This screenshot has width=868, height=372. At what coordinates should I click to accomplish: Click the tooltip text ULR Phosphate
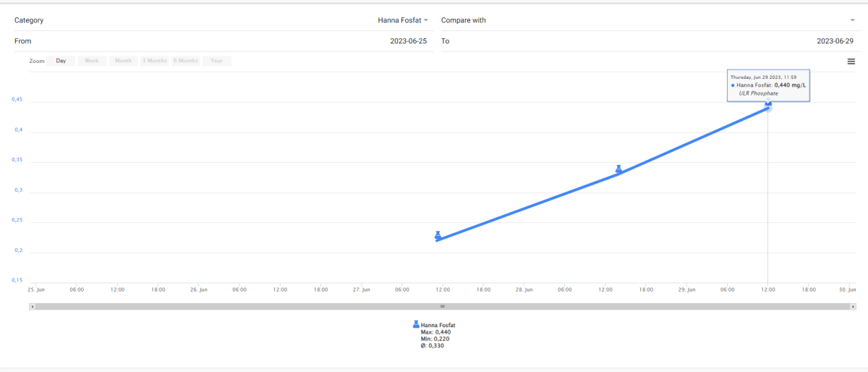(x=757, y=93)
